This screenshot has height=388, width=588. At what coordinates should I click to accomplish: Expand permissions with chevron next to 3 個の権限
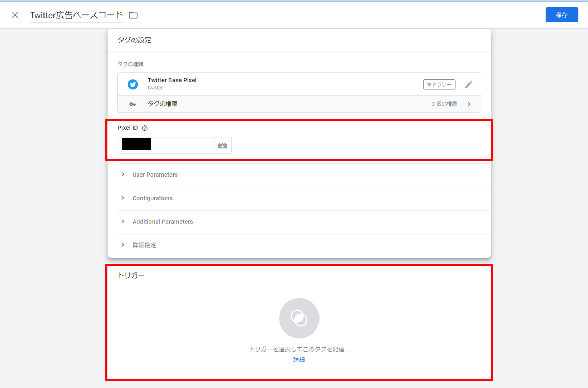(469, 104)
